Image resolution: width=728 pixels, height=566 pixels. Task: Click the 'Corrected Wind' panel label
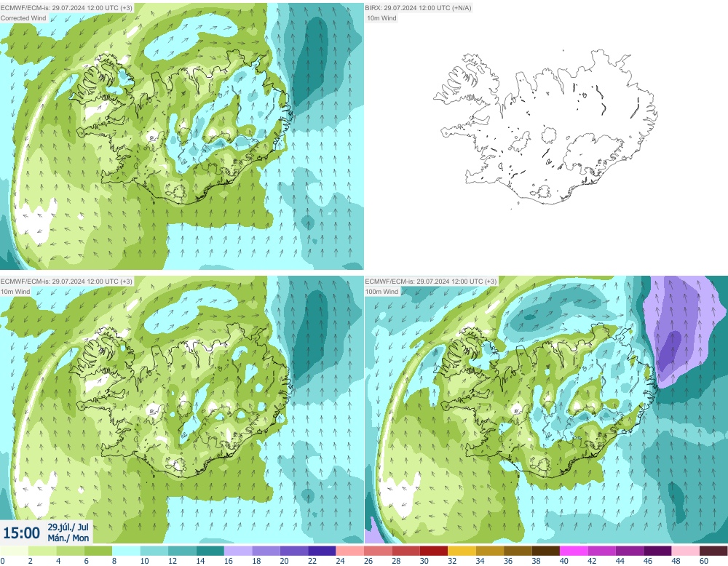point(23,18)
